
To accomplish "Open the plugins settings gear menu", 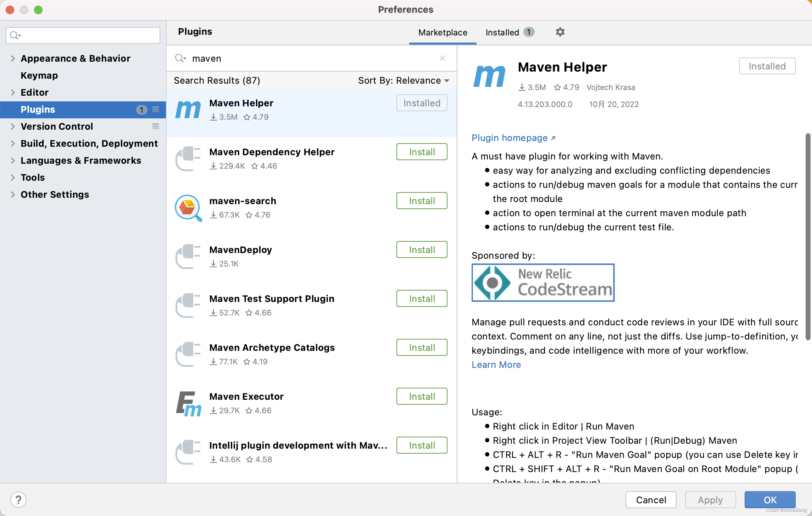I will [x=560, y=32].
